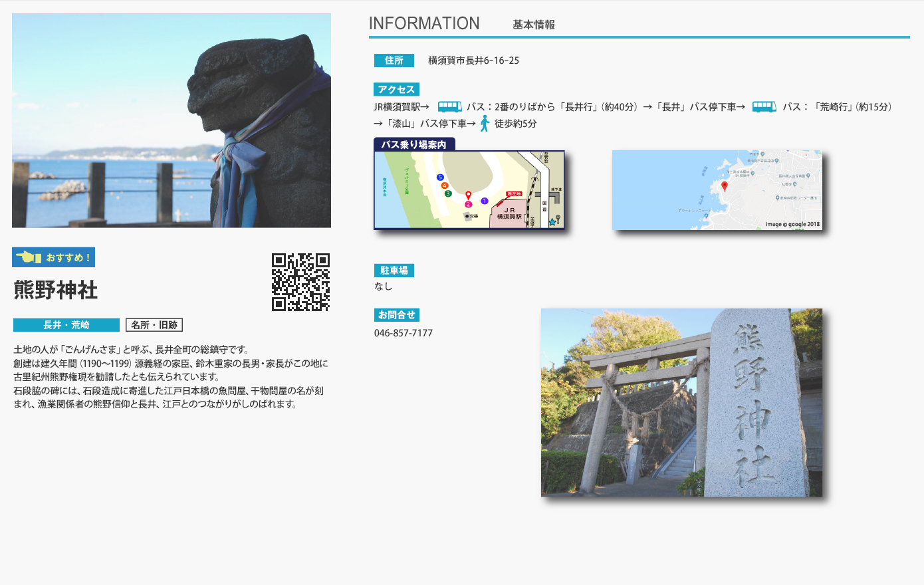
Task: Click the pointing hand おすすめ badge
Action: (53, 257)
